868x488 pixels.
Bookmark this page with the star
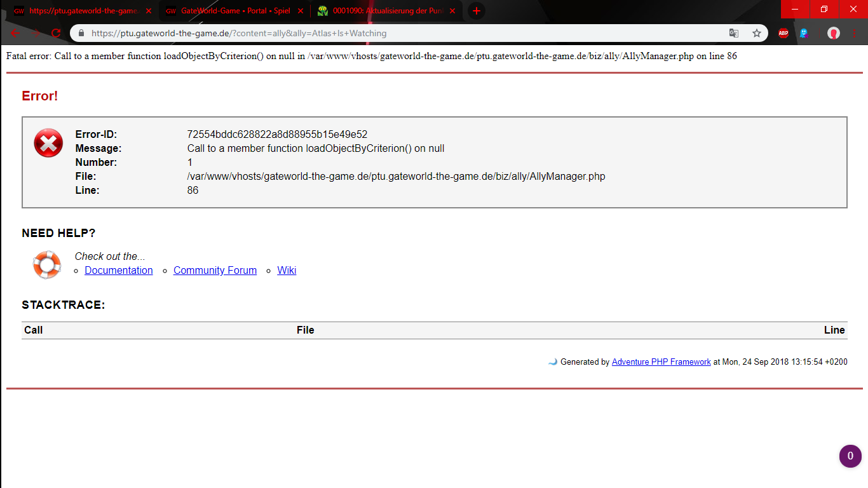(756, 34)
